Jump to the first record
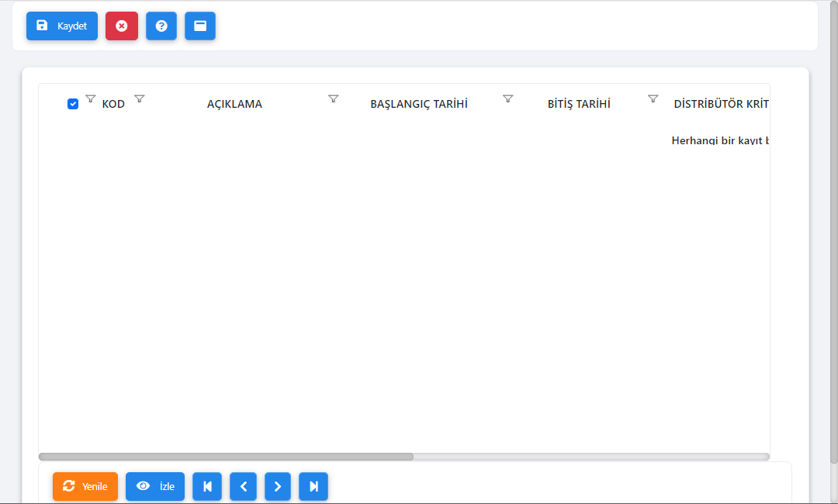The image size is (838, 504). pyautogui.click(x=207, y=486)
